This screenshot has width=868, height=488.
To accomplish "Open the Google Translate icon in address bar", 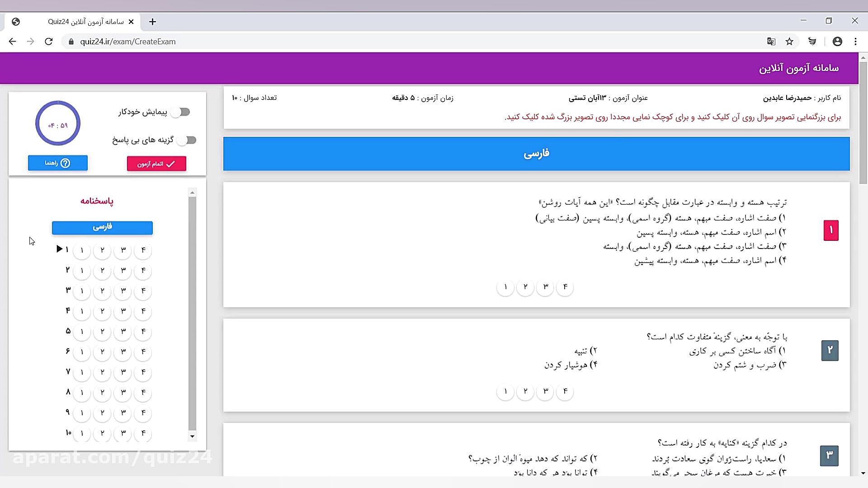I will coord(771,41).
